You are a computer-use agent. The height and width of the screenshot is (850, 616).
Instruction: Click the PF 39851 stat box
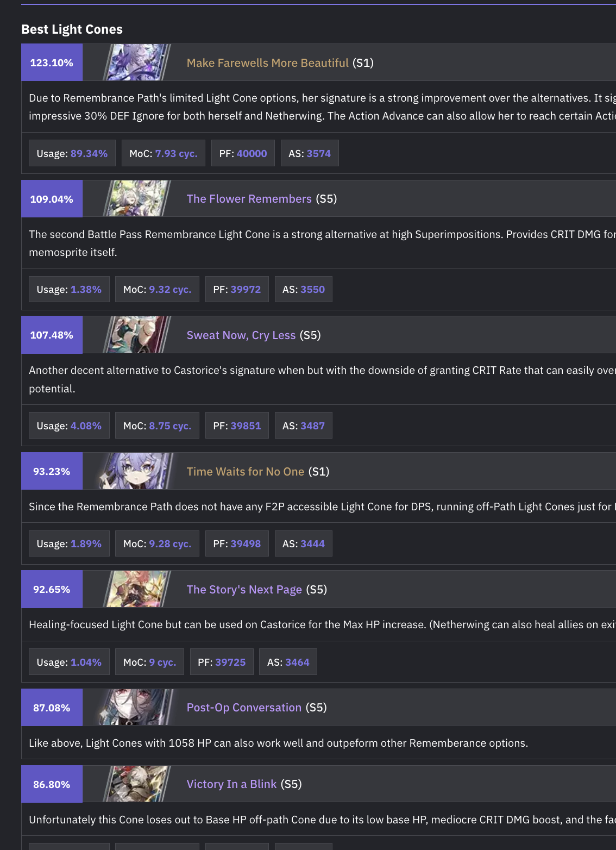tap(237, 426)
